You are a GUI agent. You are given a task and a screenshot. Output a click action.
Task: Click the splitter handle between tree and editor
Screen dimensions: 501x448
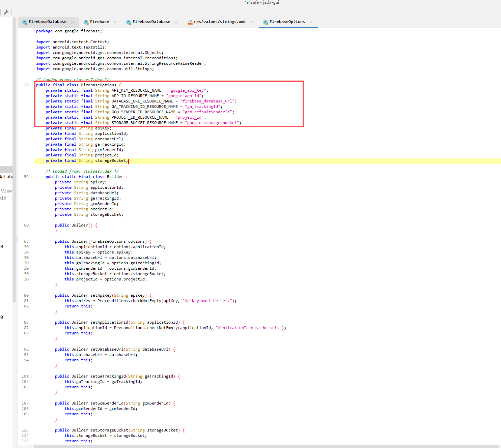pyautogui.click(x=17, y=239)
